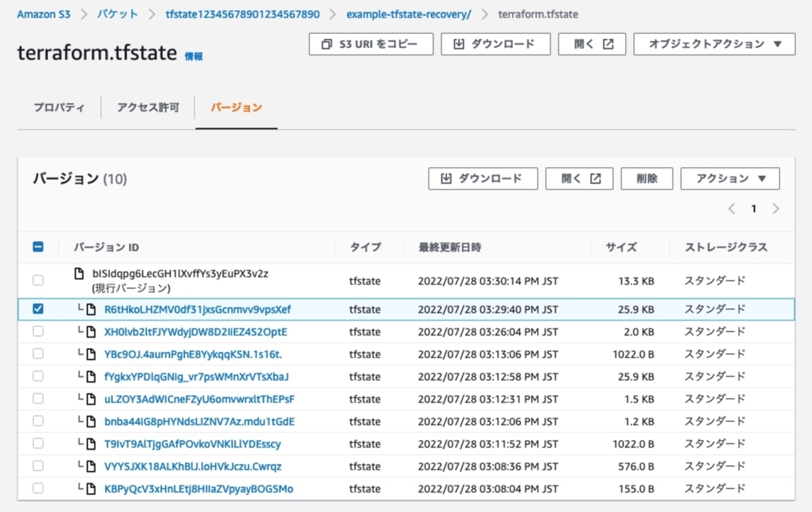Viewport: 812px width, 512px height.
Task: Switch to the アクセス許可 tab
Action: [x=148, y=108]
